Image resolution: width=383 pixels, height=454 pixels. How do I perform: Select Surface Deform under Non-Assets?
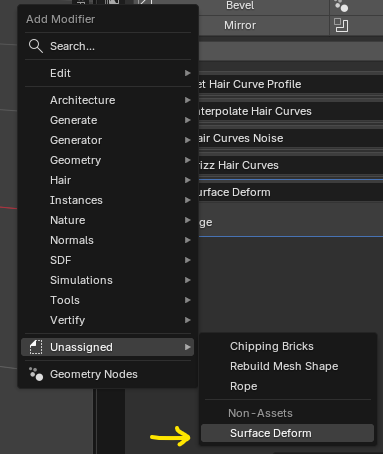(287, 433)
